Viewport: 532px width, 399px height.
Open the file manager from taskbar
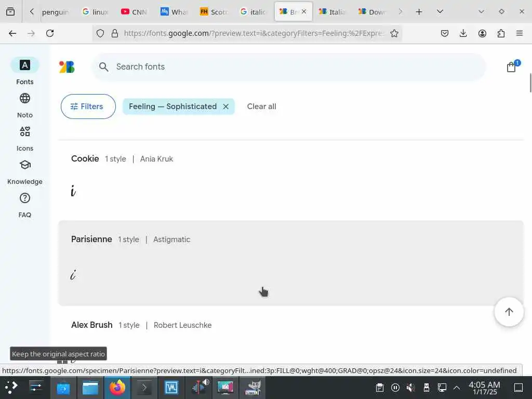(90, 388)
